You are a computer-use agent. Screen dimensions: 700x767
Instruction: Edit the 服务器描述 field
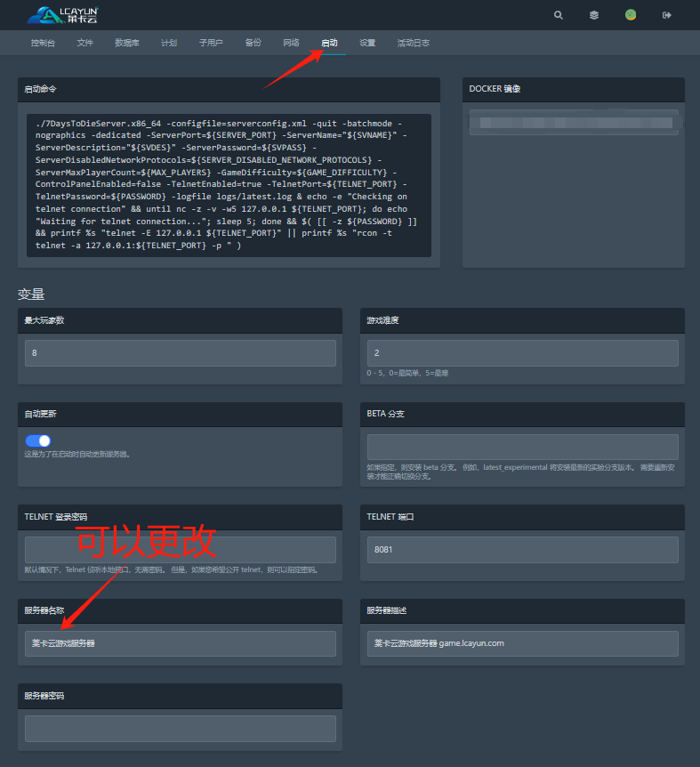pyautogui.click(x=523, y=643)
